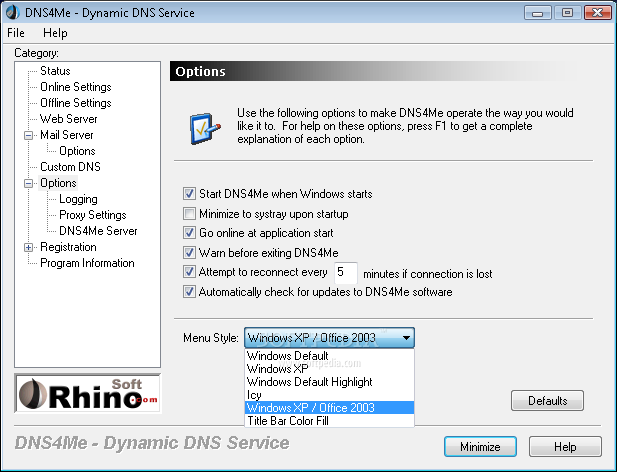Choose Windows XP in menu style list
Screen dimensions: 617x472
click(329, 369)
